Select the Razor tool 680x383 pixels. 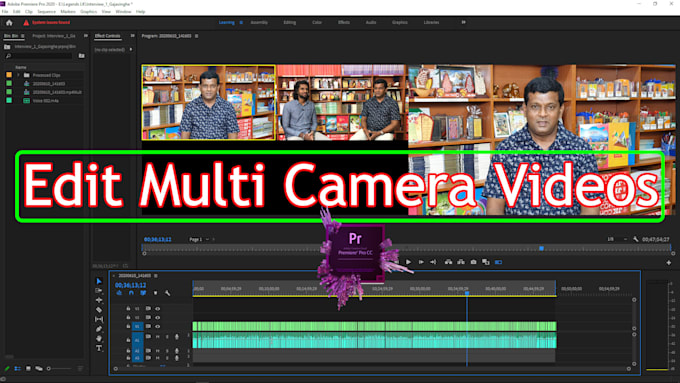pyautogui.click(x=99, y=310)
